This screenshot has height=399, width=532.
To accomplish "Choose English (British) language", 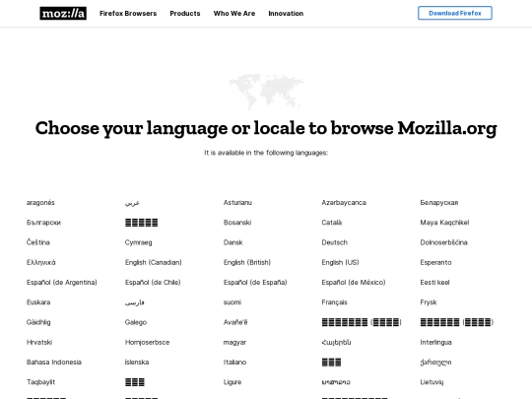I will click(247, 262).
